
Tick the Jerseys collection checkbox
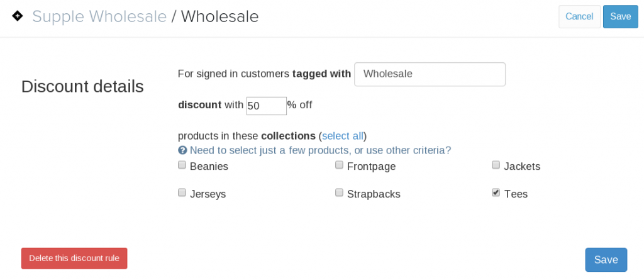click(x=182, y=193)
